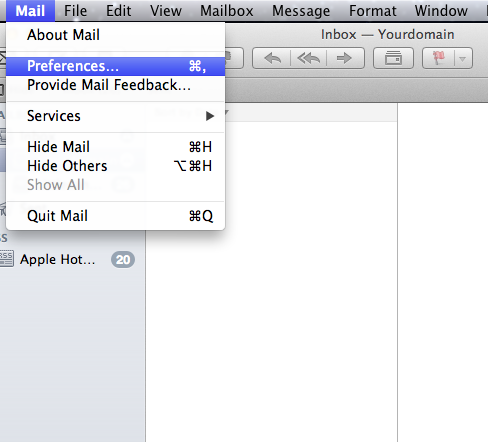The height and width of the screenshot is (442, 488).
Task: Choose About Mail
Action: tap(115, 35)
